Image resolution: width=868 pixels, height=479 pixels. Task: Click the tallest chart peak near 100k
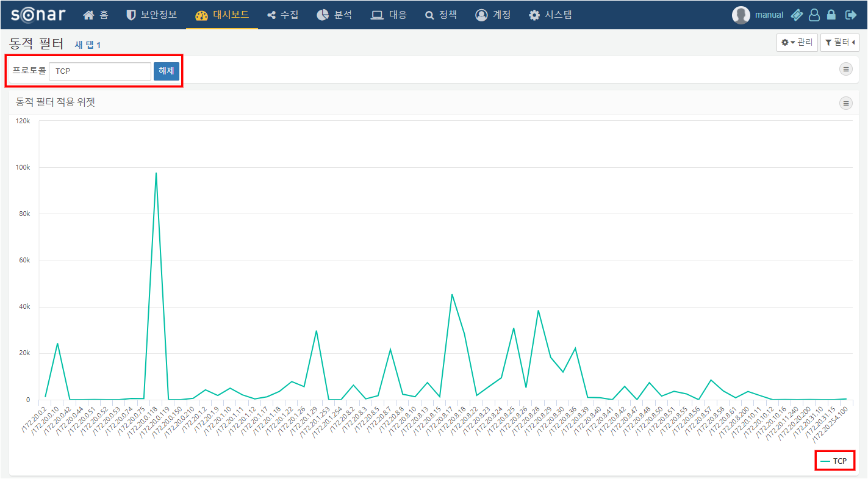pyautogui.click(x=156, y=173)
